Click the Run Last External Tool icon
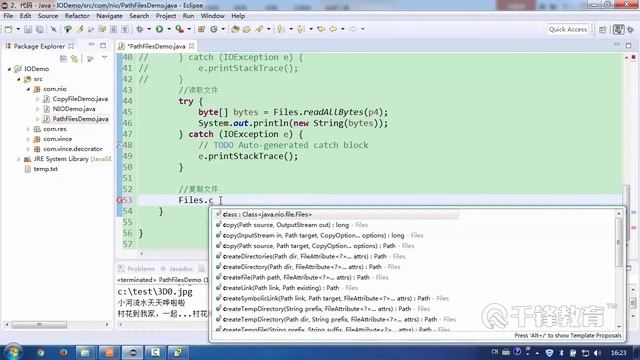 pos(179,29)
